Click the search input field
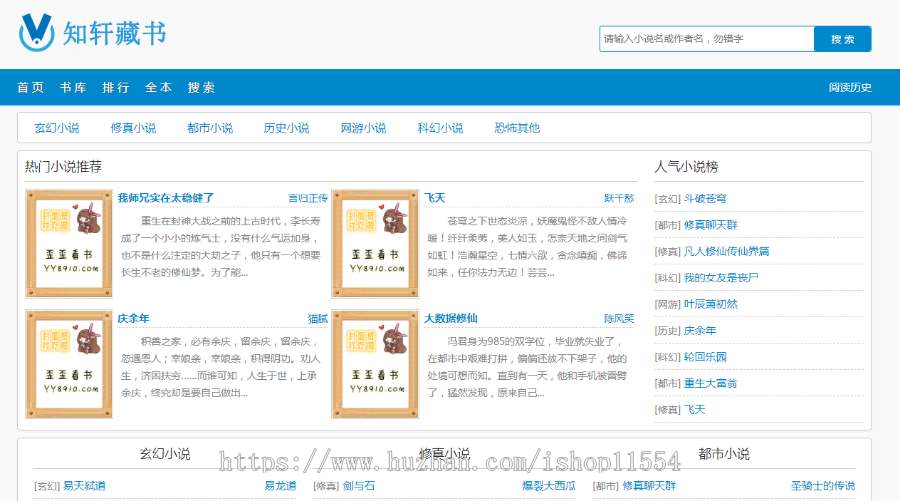The height and width of the screenshot is (501, 900). [706, 39]
